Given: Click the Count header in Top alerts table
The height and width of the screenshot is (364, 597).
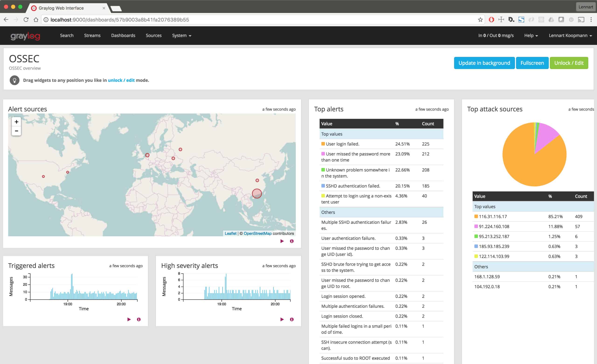Looking at the screenshot, I should click(x=428, y=124).
